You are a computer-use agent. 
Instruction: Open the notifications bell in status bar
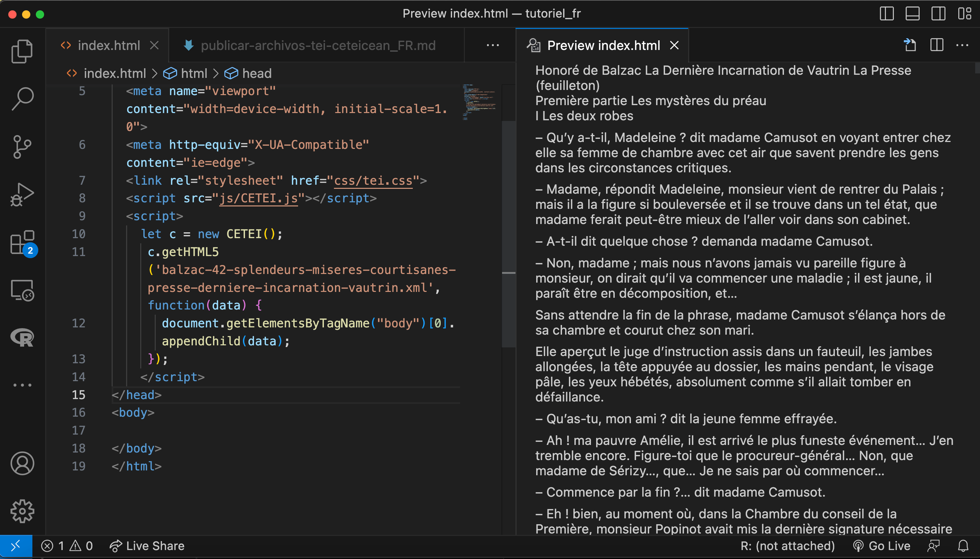click(963, 546)
